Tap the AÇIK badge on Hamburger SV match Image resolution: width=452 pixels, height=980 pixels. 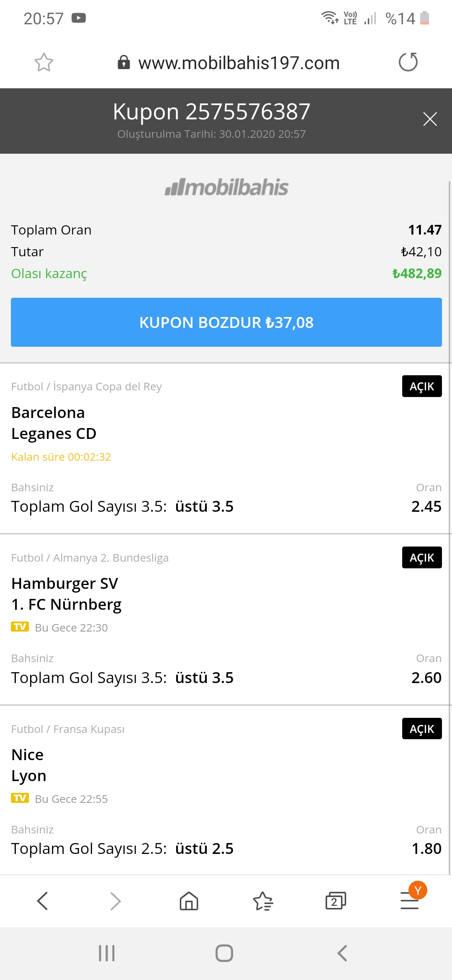[422, 557]
